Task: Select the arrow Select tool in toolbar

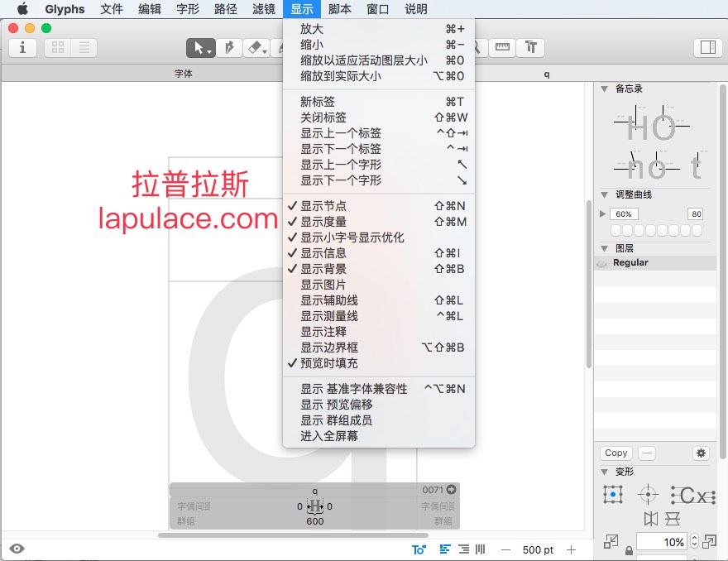Action: tap(200, 48)
